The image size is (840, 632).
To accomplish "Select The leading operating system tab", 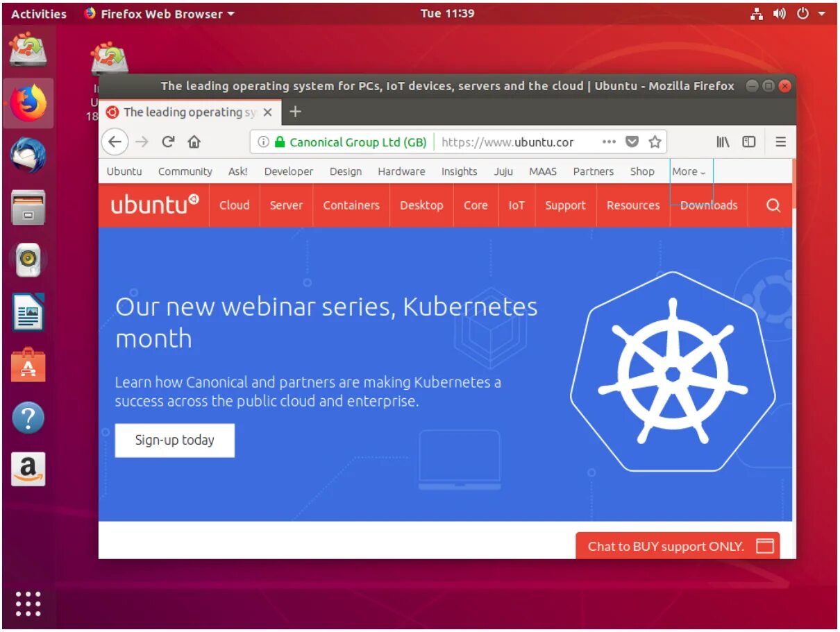I will (x=190, y=112).
